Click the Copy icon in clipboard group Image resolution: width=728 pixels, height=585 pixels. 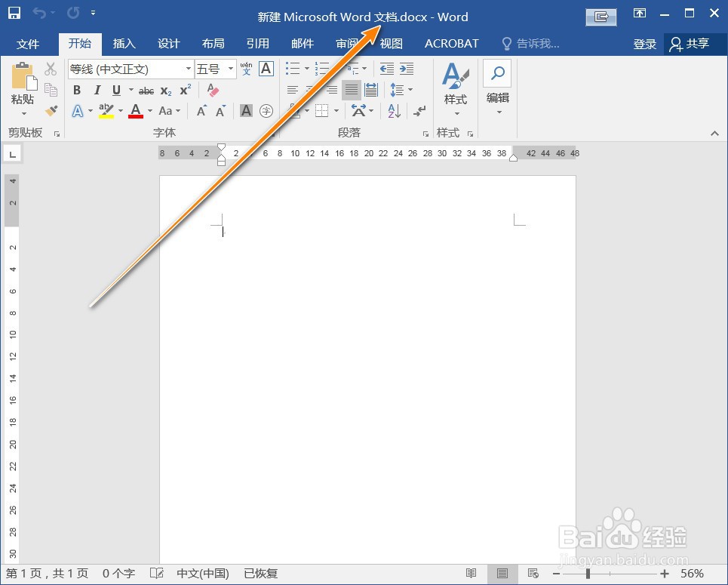pyautogui.click(x=51, y=90)
